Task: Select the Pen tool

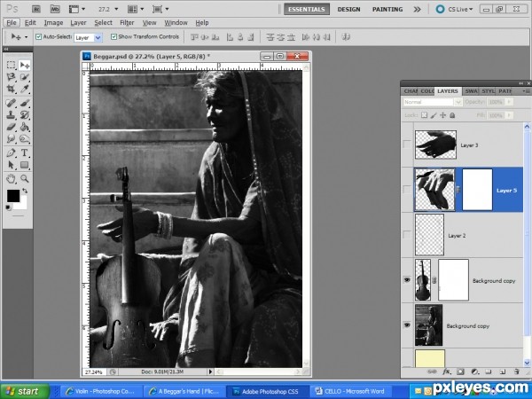Action: pyautogui.click(x=12, y=153)
